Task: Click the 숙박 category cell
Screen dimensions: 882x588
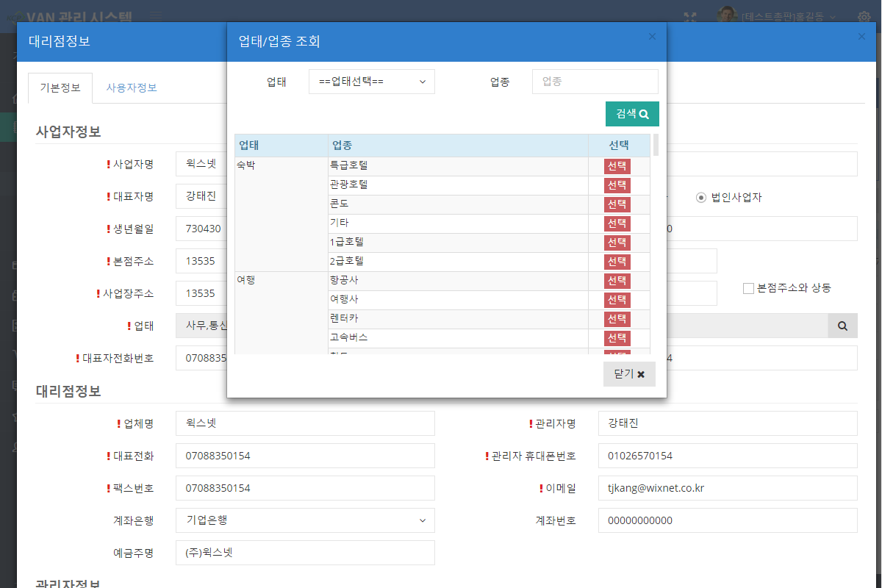Action: tap(282, 214)
